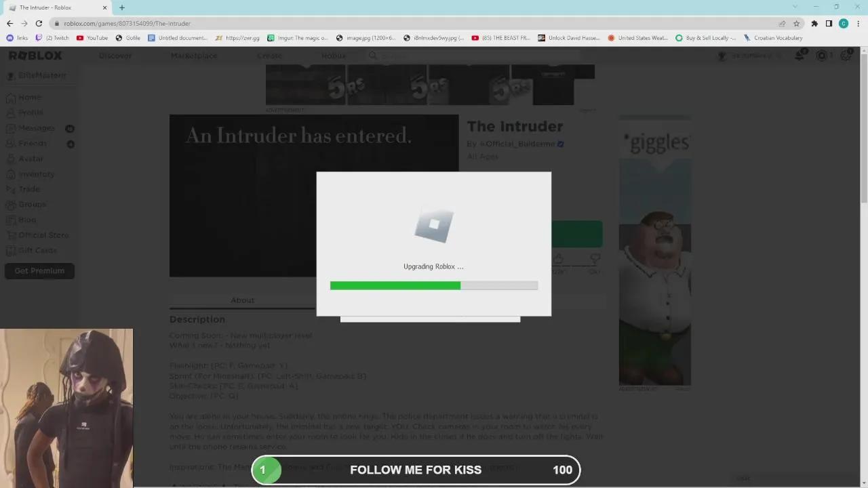Open Robux in Roblox header
The image size is (868, 488).
(x=334, y=56)
